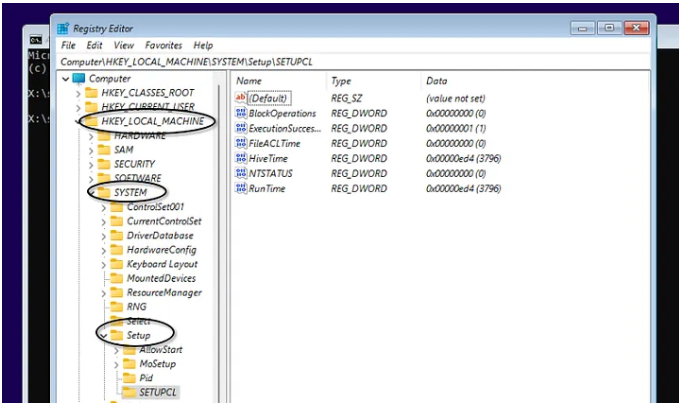This screenshot has width=679, height=408.
Task: Click the DWORD icon beside RunTime
Action: [x=240, y=188]
